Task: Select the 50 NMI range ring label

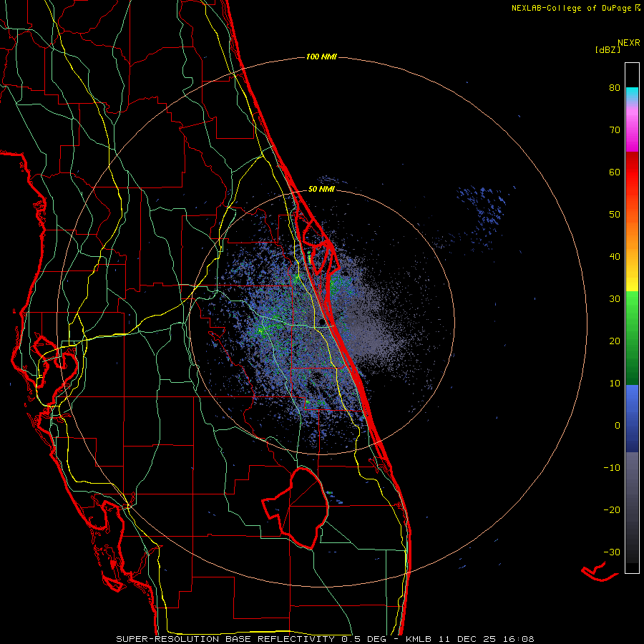Action: click(x=321, y=190)
